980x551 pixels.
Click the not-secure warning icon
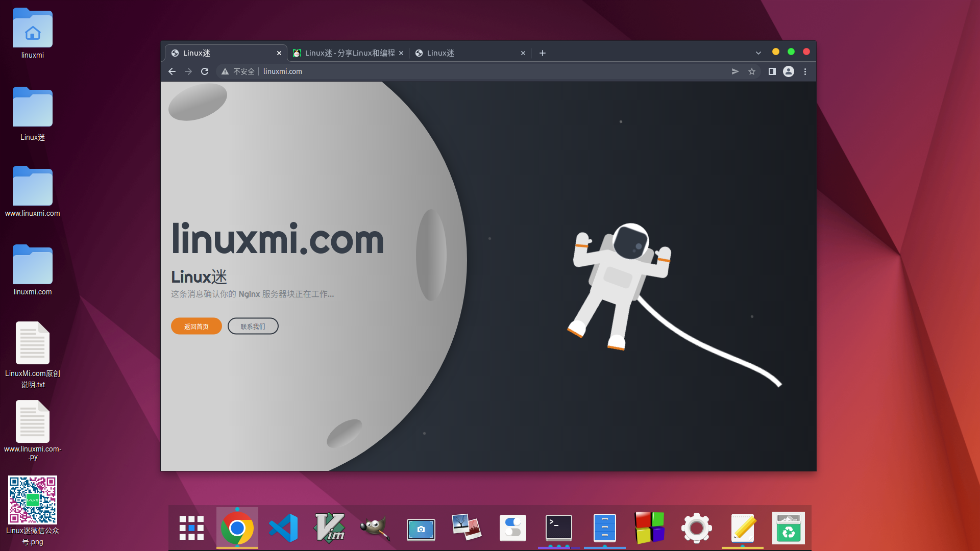pos(225,71)
